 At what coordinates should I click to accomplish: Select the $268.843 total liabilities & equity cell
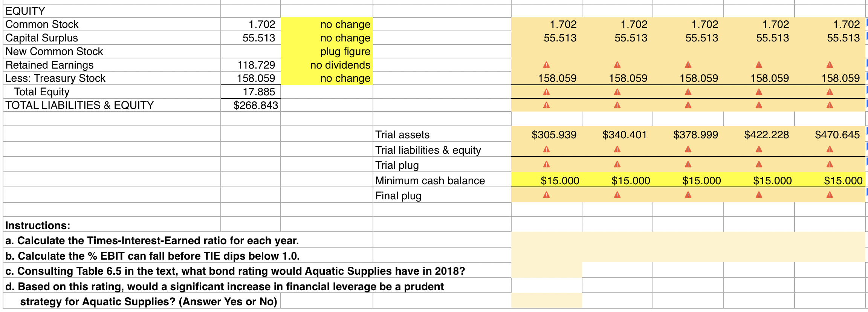coord(255,105)
